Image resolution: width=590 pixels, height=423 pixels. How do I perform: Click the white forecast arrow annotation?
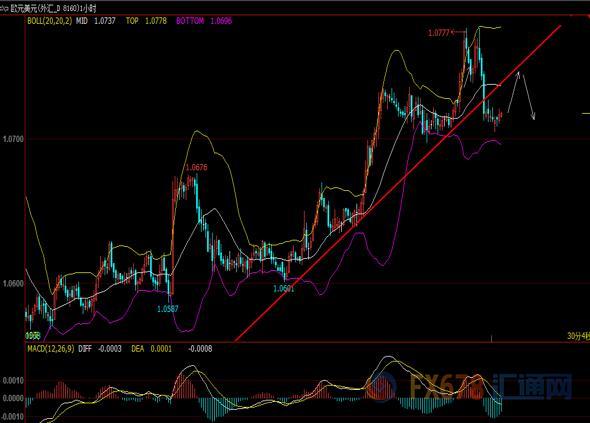521,96
